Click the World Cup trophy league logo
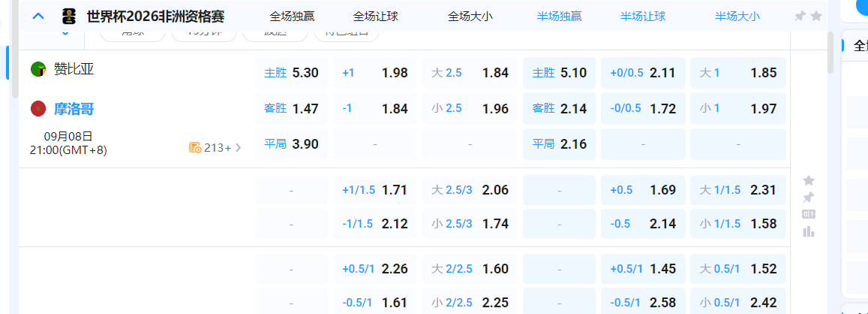 69,16
